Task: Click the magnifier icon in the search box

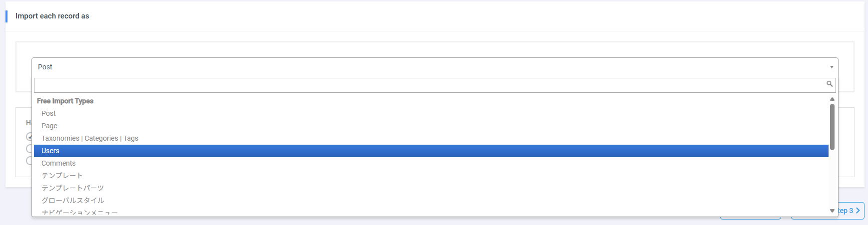Action: pos(829,84)
